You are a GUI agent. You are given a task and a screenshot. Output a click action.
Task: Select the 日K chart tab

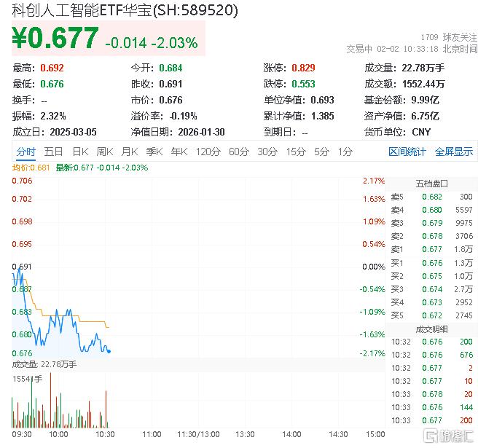[80, 152]
